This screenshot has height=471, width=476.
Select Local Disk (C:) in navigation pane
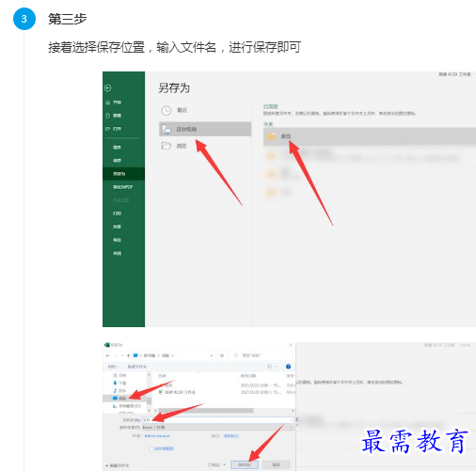pos(127,406)
